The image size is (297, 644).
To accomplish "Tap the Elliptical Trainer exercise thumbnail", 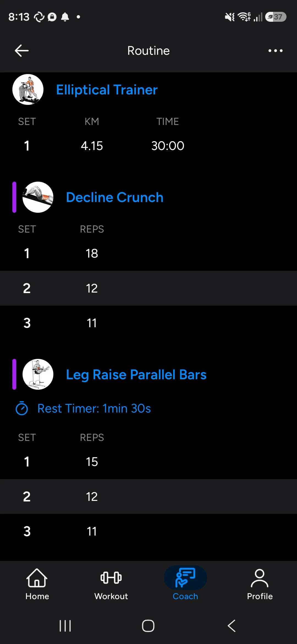I will tap(28, 89).
